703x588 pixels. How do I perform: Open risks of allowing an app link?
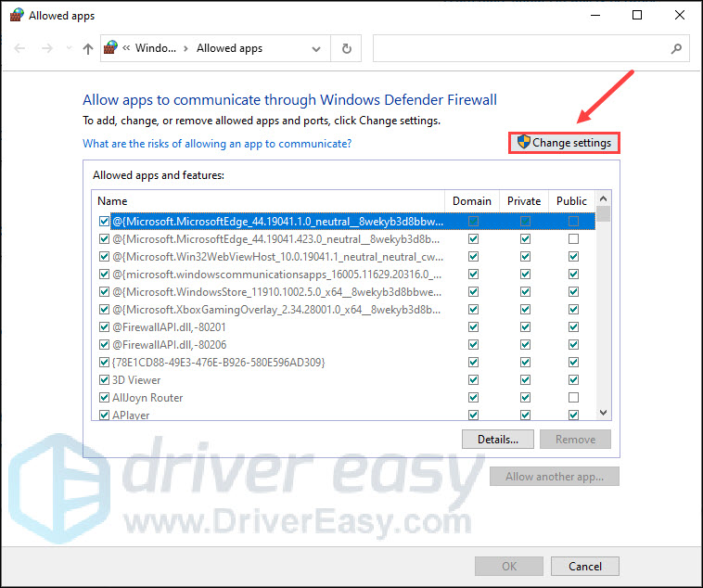click(217, 144)
